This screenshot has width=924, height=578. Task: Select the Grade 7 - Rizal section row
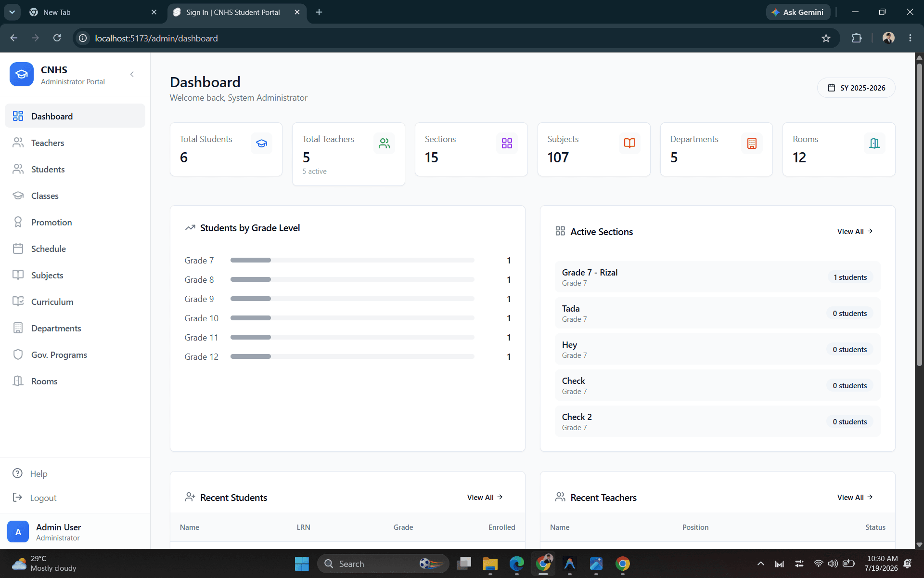click(718, 277)
